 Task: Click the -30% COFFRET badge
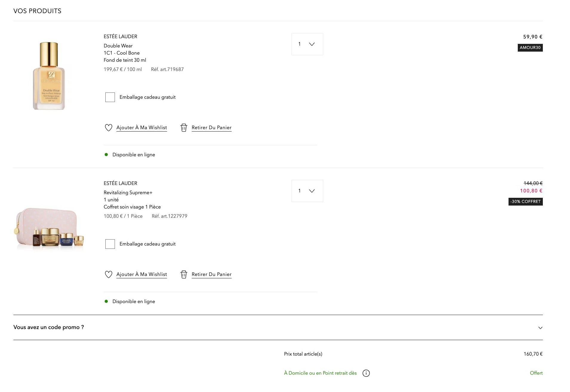click(x=525, y=202)
